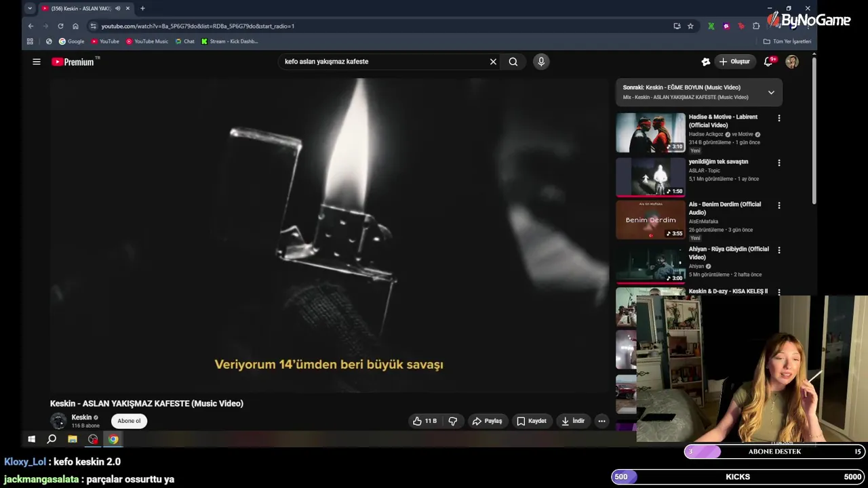
Task: Go to YouTube Premium home logo
Action: tap(75, 62)
